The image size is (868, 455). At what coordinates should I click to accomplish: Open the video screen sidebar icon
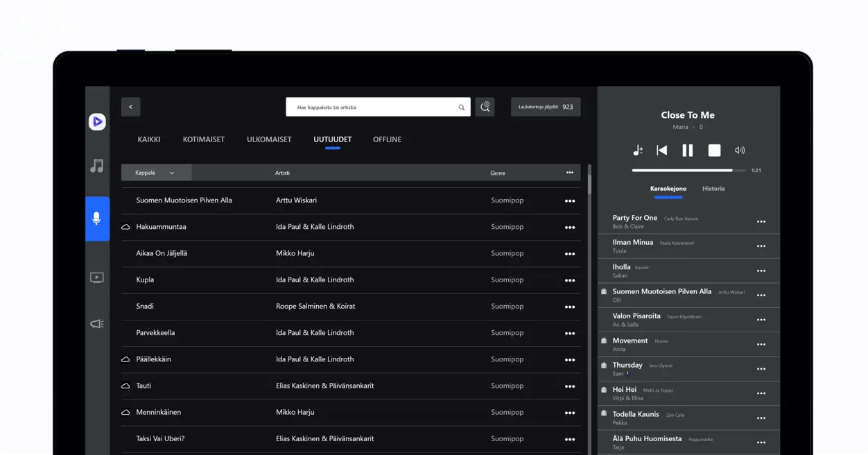click(97, 277)
